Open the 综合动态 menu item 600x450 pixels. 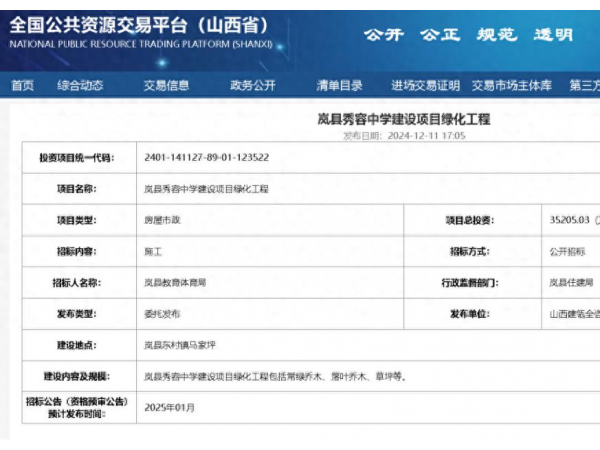80,86
